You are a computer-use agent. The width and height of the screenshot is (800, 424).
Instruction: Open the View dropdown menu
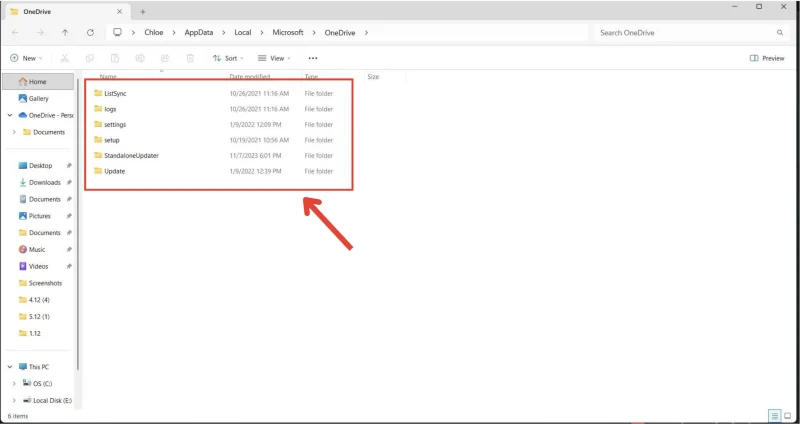pos(274,58)
